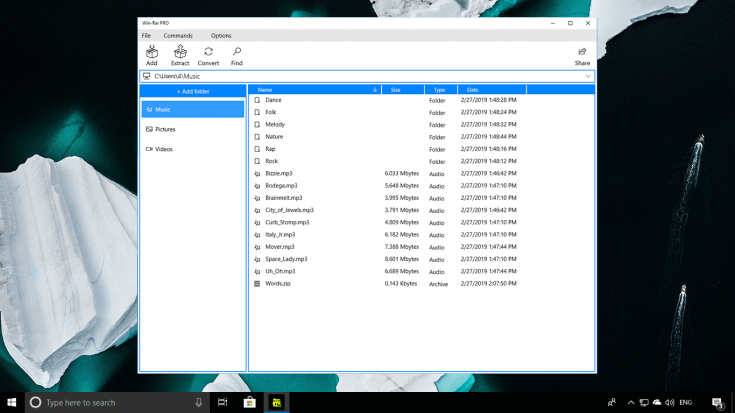The height and width of the screenshot is (413, 735).
Task: Open the File menu
Action: click(146, 35)
